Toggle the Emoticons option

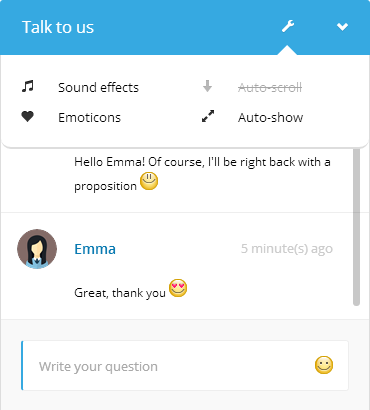tap(89, 117)
